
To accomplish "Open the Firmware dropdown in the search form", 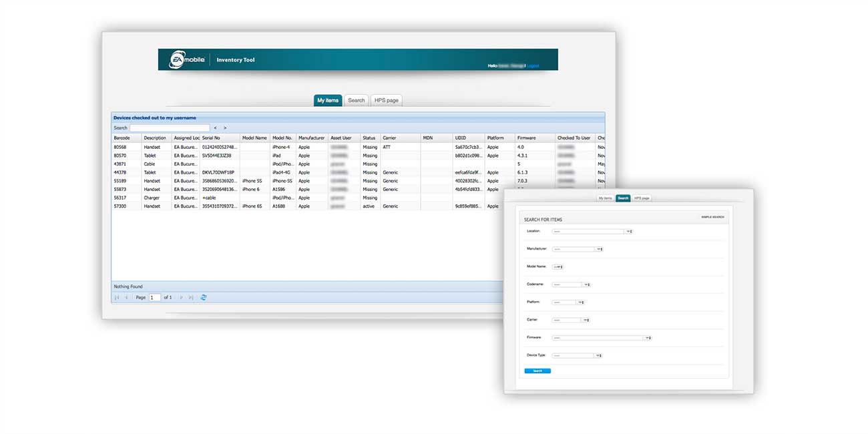I will tap(602, 338).
